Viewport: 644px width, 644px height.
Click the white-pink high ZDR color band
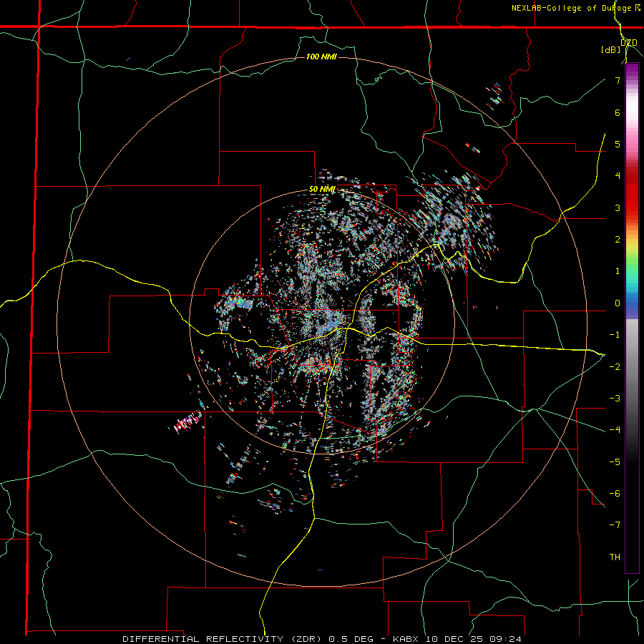(x=632, y=113)
